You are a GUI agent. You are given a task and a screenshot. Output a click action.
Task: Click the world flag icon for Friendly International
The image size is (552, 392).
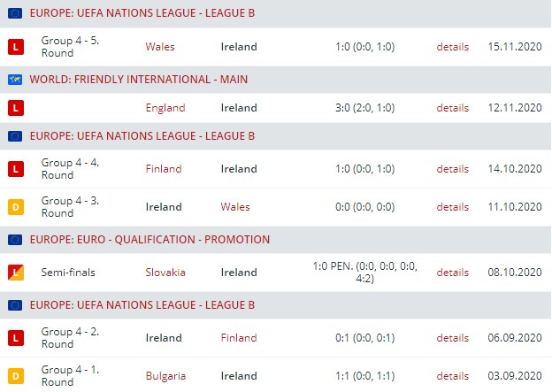click(x=14, y=80)
